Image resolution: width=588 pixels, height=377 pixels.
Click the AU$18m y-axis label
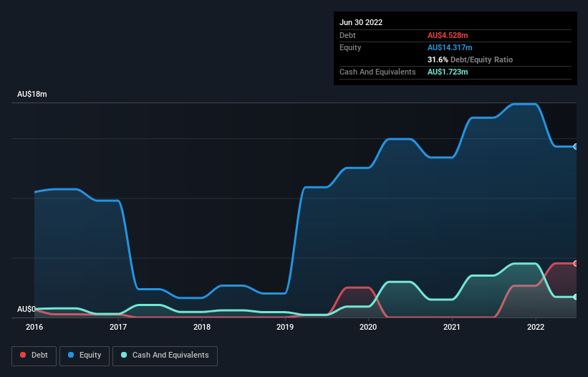click(x=32, y=94)
